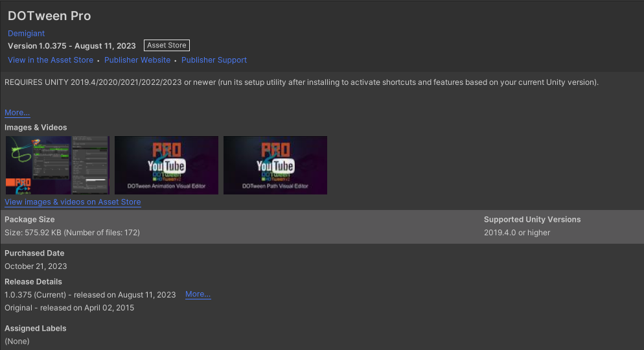
Task: Click the Supported Unity Versions heading
Action: pos(533,219)
